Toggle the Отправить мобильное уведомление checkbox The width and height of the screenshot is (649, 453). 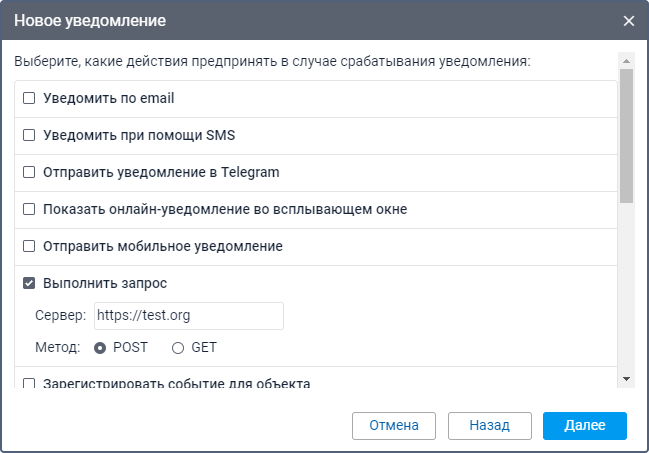click(29, 246)
